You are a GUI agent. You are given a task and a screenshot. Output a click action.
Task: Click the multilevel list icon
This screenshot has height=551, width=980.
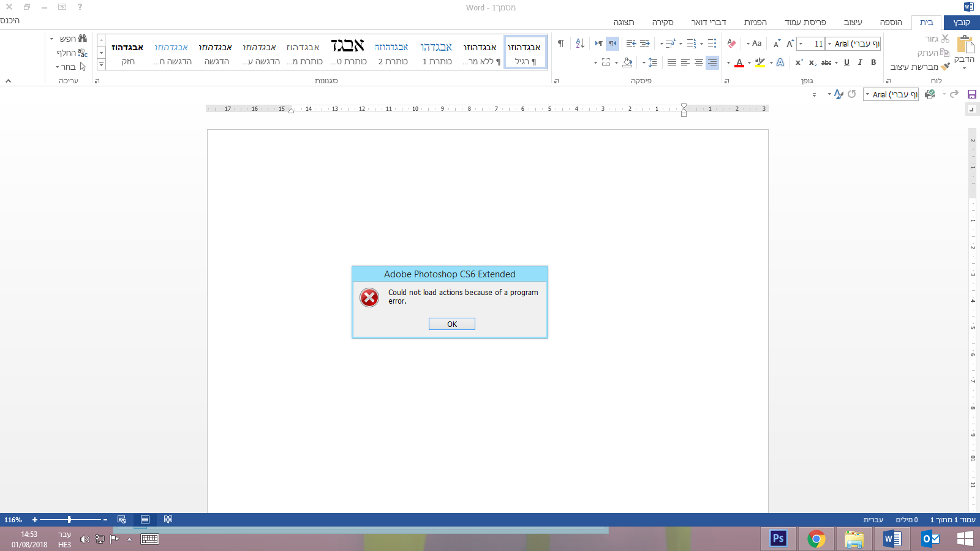671,43
